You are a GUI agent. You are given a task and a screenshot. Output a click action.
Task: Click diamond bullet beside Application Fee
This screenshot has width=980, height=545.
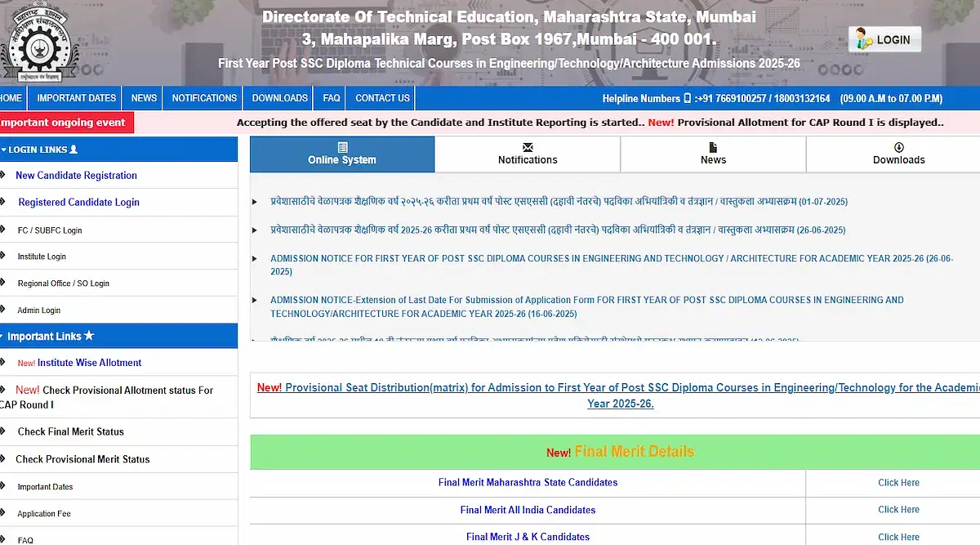(x=3, y=514)
